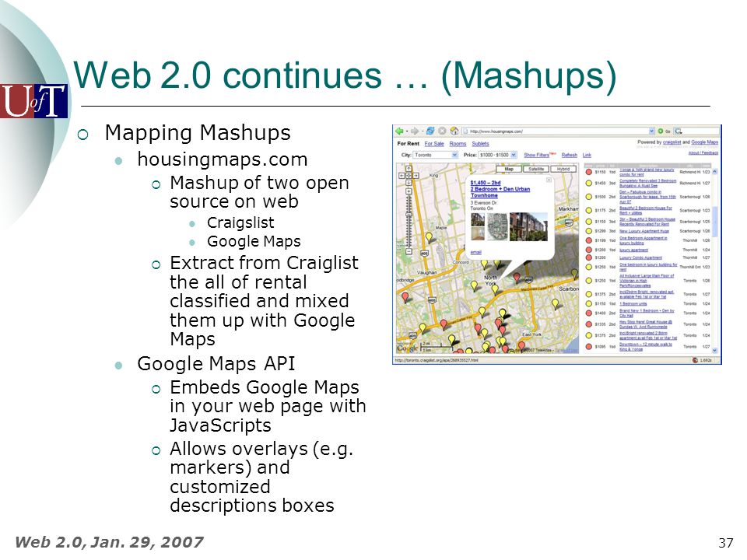Click the browser Forward arrow
The width and height of the screenshot is (747, 560).
point(415,131)
